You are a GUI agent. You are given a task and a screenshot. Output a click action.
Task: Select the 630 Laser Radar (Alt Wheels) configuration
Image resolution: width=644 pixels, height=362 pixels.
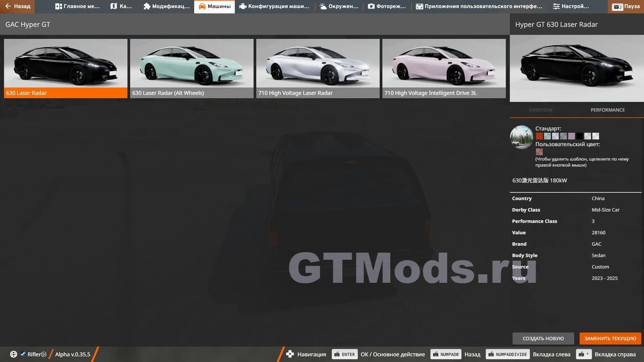click(191, 68)
